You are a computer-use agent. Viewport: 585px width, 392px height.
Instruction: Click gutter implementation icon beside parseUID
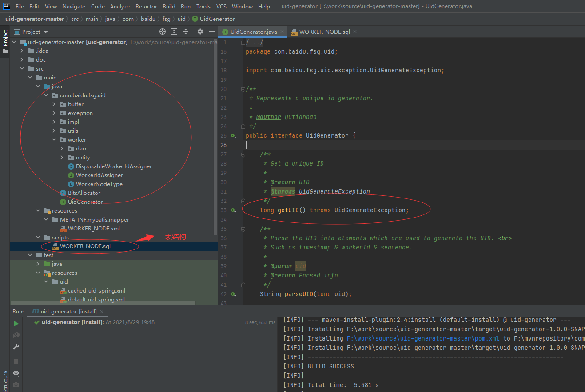point(234,294)
